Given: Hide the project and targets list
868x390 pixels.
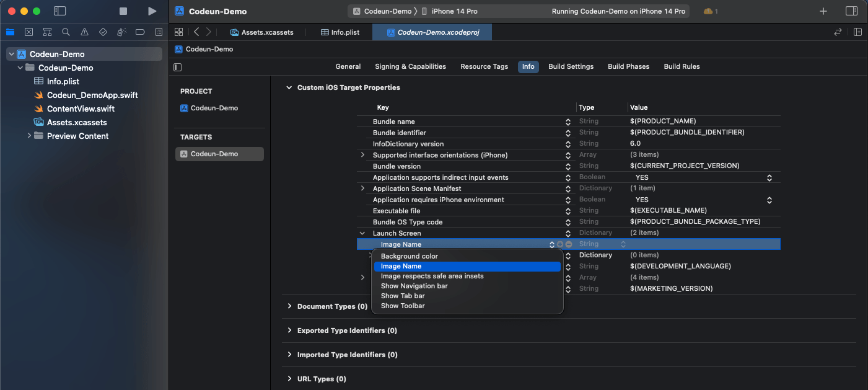Looking at the screenshot, I should [178, 67].
